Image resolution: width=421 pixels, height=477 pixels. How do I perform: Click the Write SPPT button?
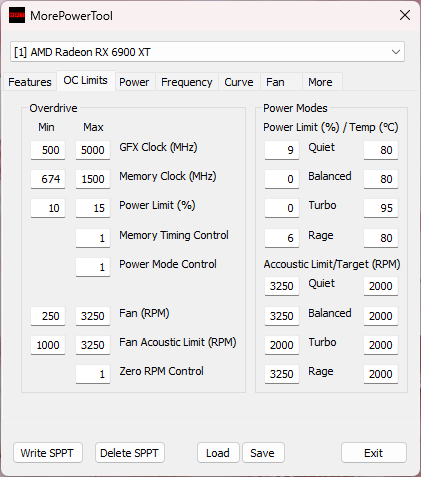coord(48,453)
